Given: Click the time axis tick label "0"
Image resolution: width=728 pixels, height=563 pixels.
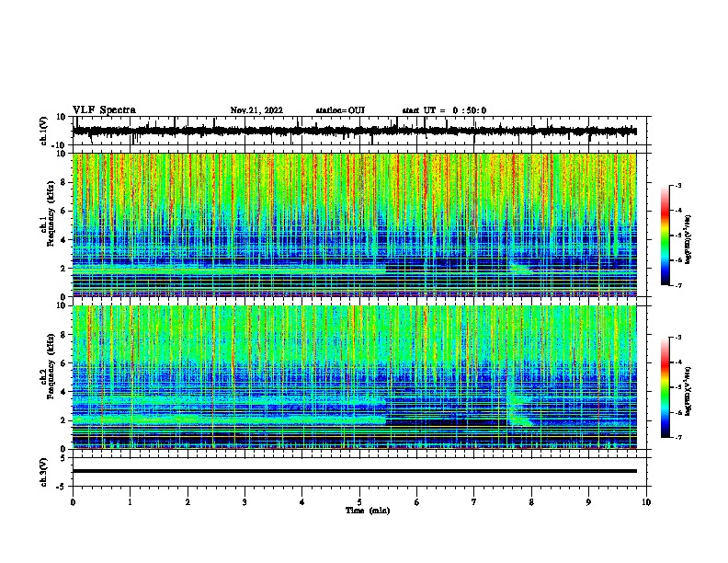Looking at the screenshot, I should pyautogui.click(x=73, y=502).
